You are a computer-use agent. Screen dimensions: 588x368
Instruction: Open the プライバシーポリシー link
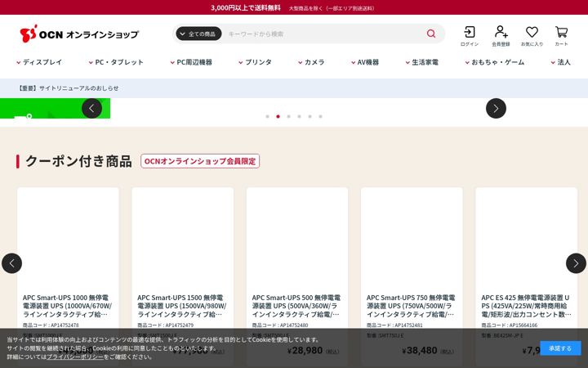pyautogui.click(x=75, y=357)
